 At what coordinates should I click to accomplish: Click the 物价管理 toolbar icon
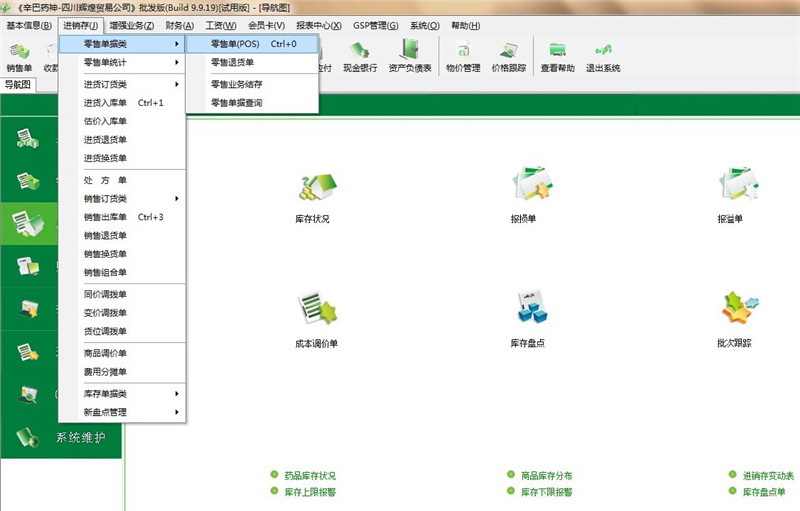463,58
